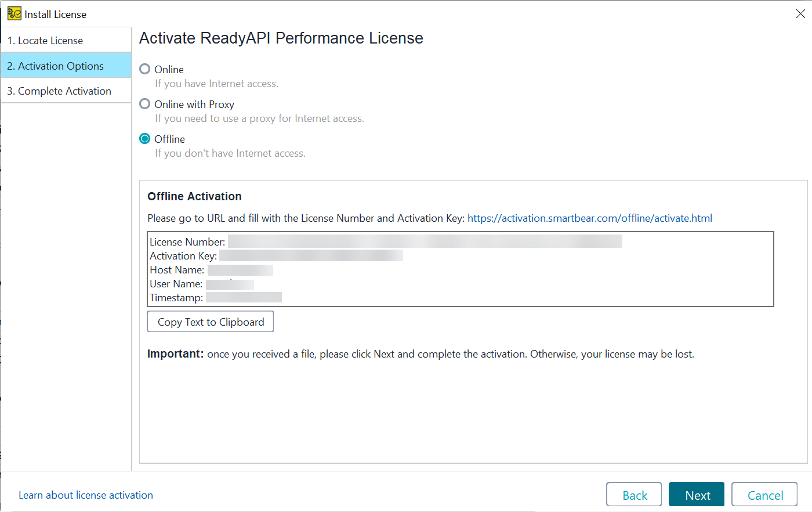
Task: Close the Install License wizard
Action: (800, 13)
